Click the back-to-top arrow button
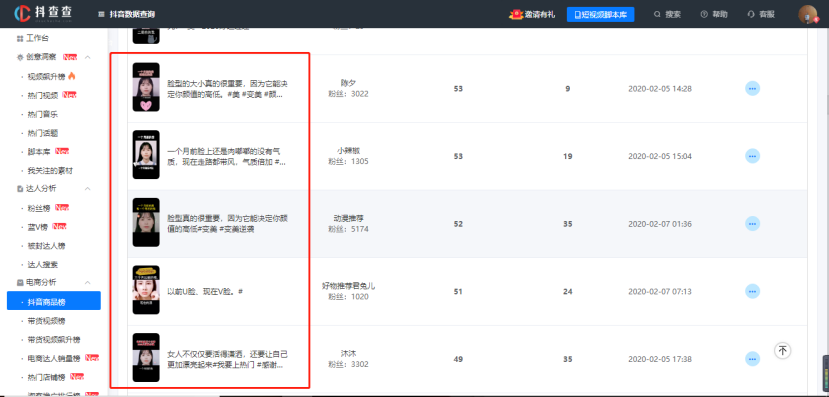829x397 pixels. (x=783, y=350)
